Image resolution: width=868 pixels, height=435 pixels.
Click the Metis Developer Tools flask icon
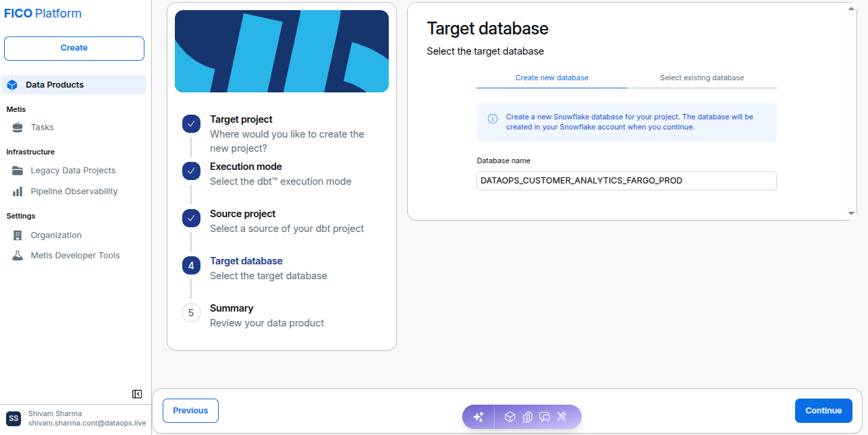pos(18,256)
